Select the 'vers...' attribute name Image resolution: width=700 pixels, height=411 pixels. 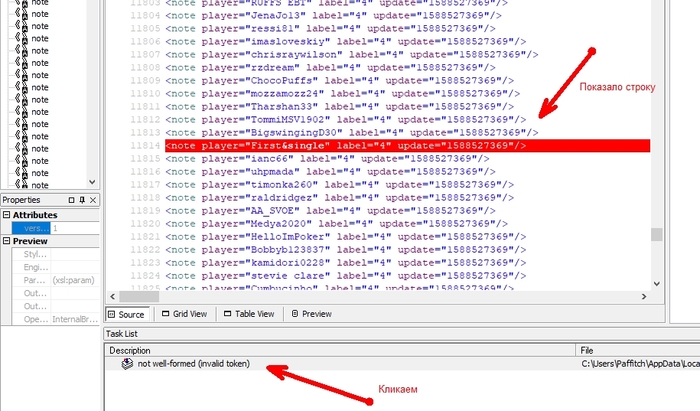point(31,228)
